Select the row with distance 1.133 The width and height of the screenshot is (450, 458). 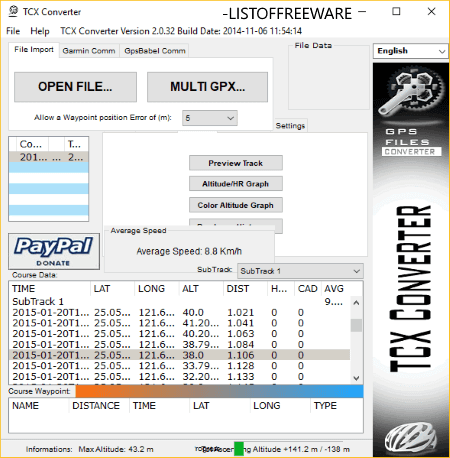click(180, 377)
